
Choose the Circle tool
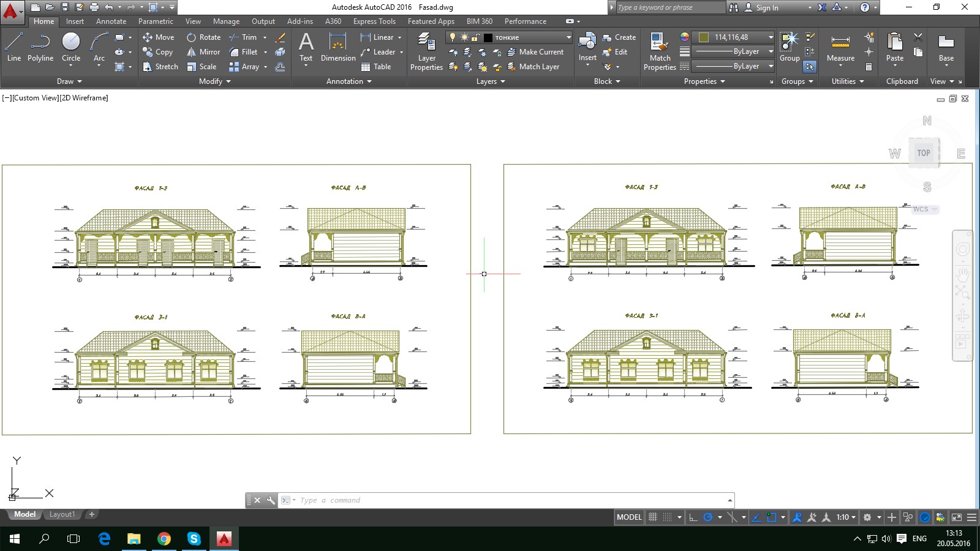(x=71, y=48)
